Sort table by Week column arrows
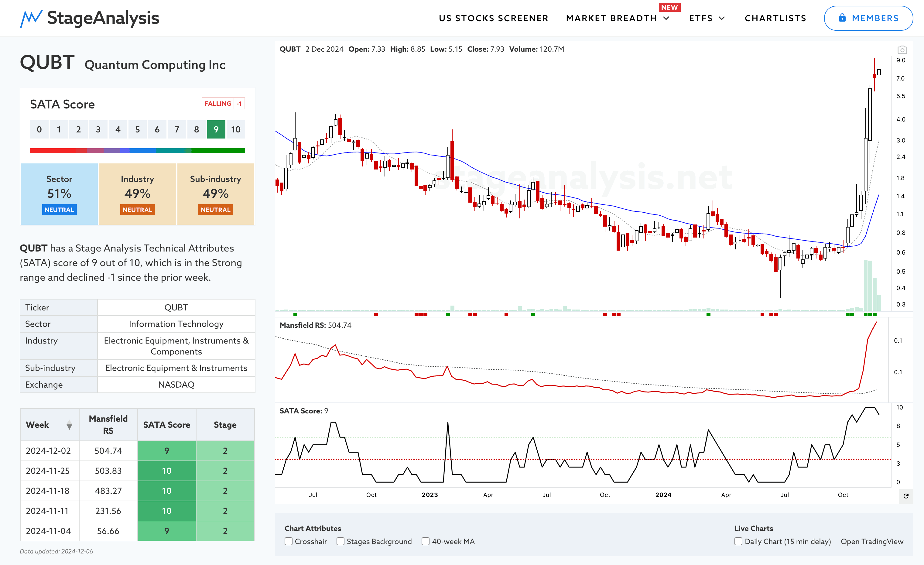Screen dimensions: 924x565 [69, 425]
